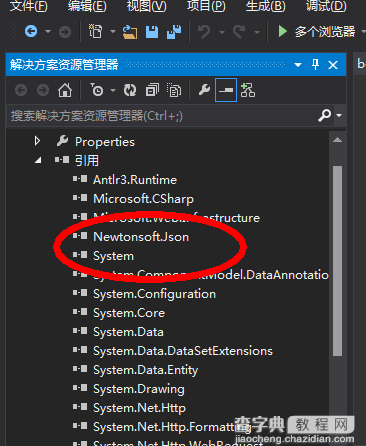This screenshot has height=446, width=366.
Task: Click the vertical scrollbar thumb
Action: pos(337,261)
